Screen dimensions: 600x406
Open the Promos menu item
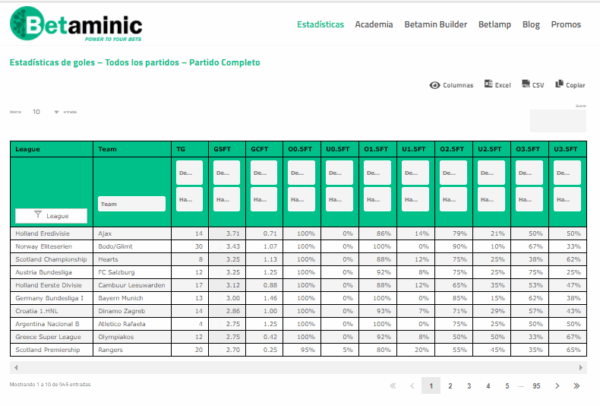(x=566, y=24)
